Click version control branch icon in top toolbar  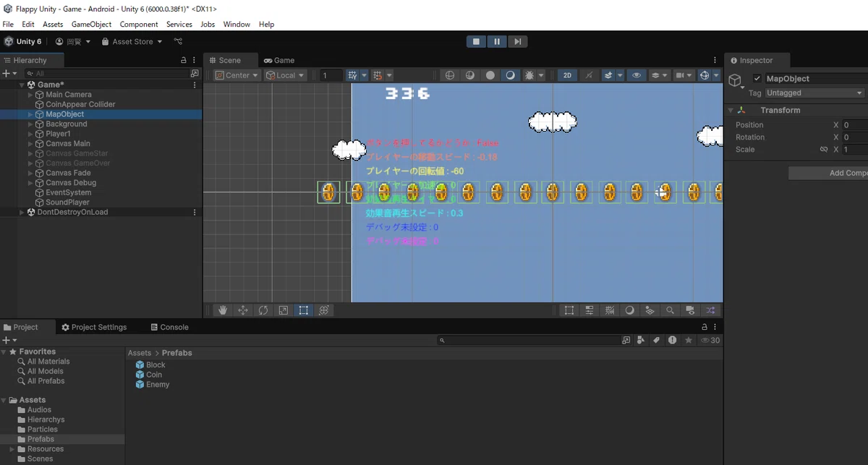[178, 42]
